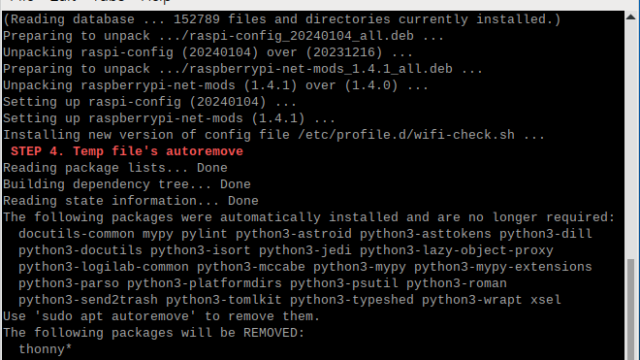640x360 pixels.
Task: Click the 'raspberrypi-net-mods_1.4.1_all.deb' file name
Action: click(320, 69)
